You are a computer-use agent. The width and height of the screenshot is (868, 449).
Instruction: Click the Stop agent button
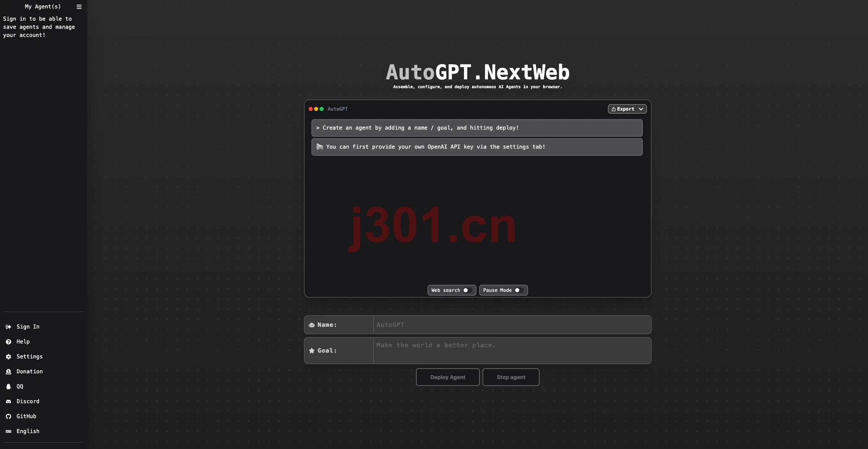[x=511, y=377]
